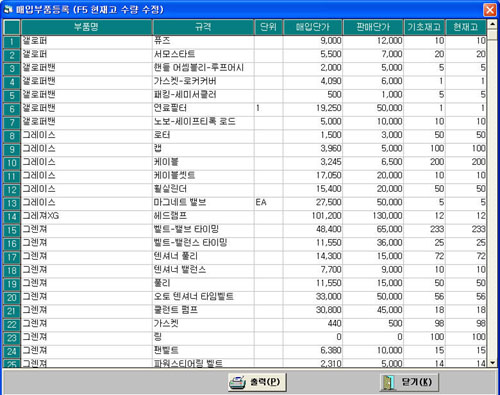Click the 헤드램프 cell in row 14
Image resolution: width=500 pixels, height=395 pixels.
[203, 216]
